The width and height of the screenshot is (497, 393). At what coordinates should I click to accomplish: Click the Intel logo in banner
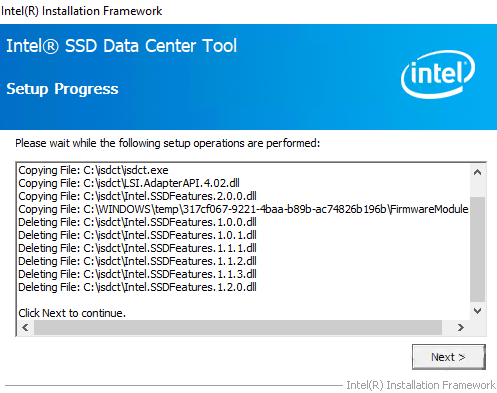click(438, 74)
